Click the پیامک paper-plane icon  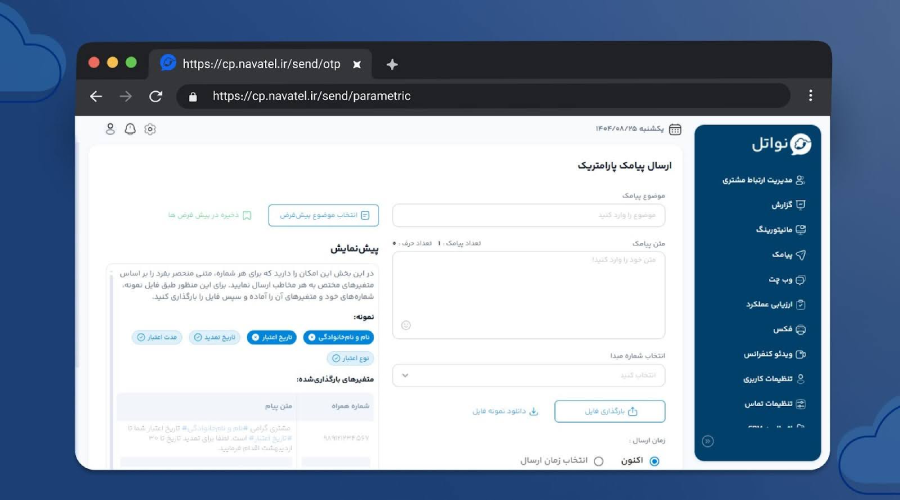[x=801, y=255]
